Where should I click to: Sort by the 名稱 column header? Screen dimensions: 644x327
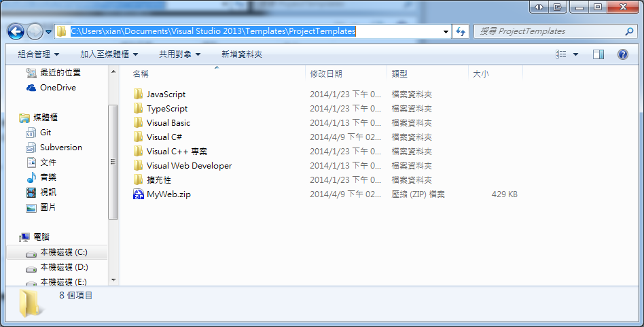coord(217,74)
